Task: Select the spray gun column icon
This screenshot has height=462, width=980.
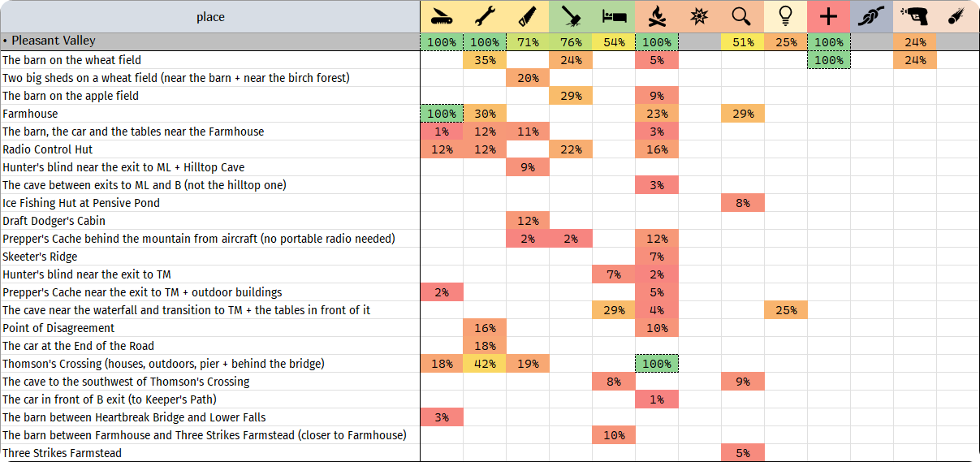Action: [x=915, y=17]
